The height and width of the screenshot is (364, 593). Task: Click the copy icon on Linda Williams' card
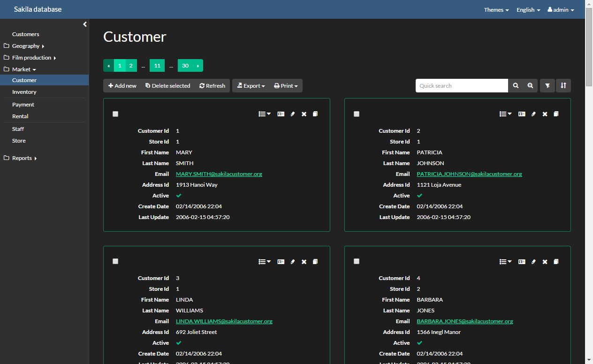pos(315,262)
